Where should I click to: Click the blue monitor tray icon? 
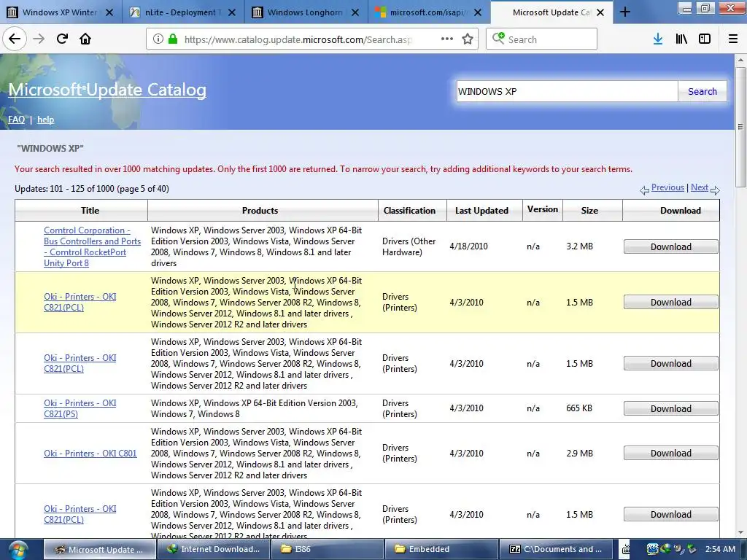point(652,549)
